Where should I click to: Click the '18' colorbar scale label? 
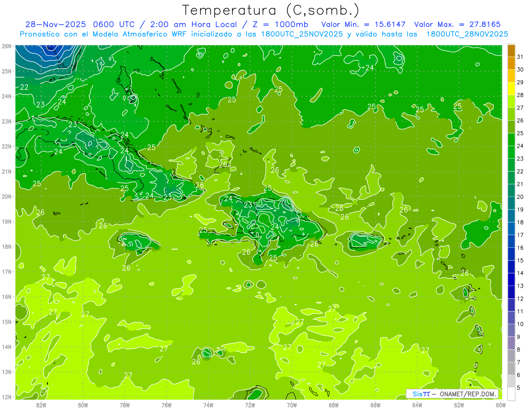pos(520,223)
